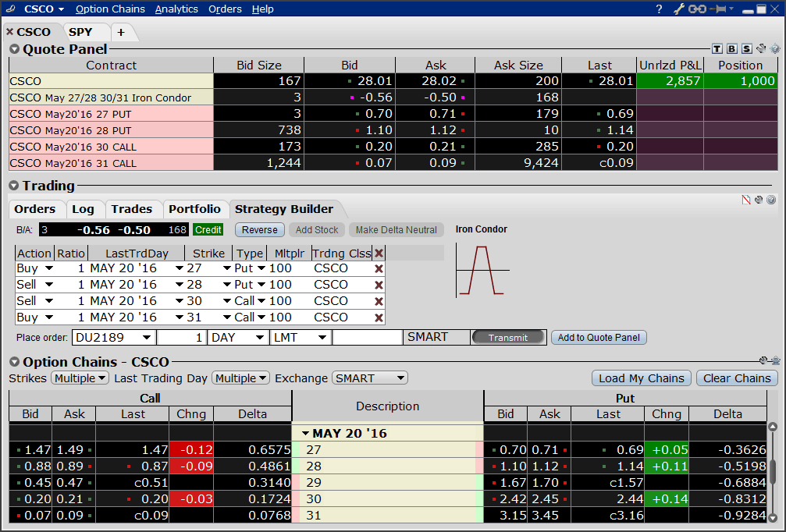Screen dimensions: 786x532
Task: Collapse the Quote Panel section
Action: pyautogui.click(x=15, y=49)
